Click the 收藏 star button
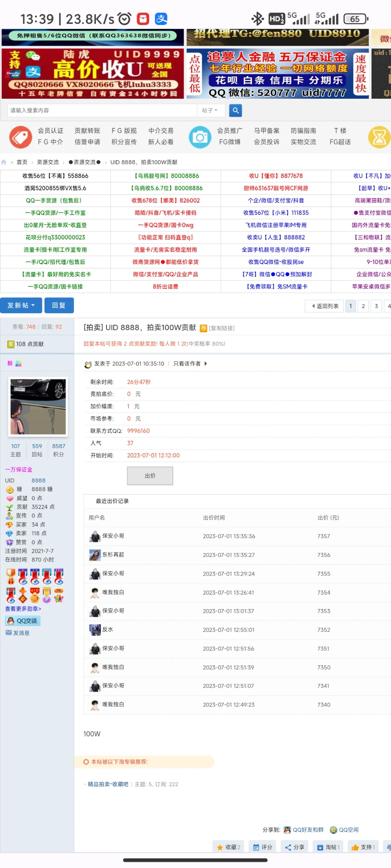Viewport: 391px width, 868px height. tap(229, 847)
